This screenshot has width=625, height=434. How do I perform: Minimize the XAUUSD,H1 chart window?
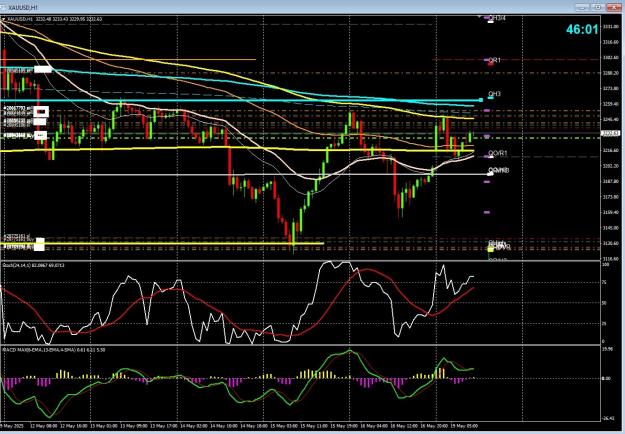tap(582, 7)
